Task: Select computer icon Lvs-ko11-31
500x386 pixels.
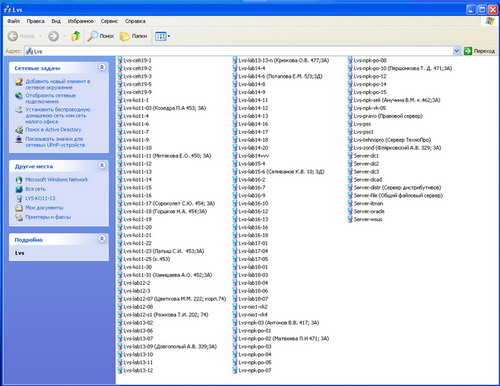Action: pos(120,275)
